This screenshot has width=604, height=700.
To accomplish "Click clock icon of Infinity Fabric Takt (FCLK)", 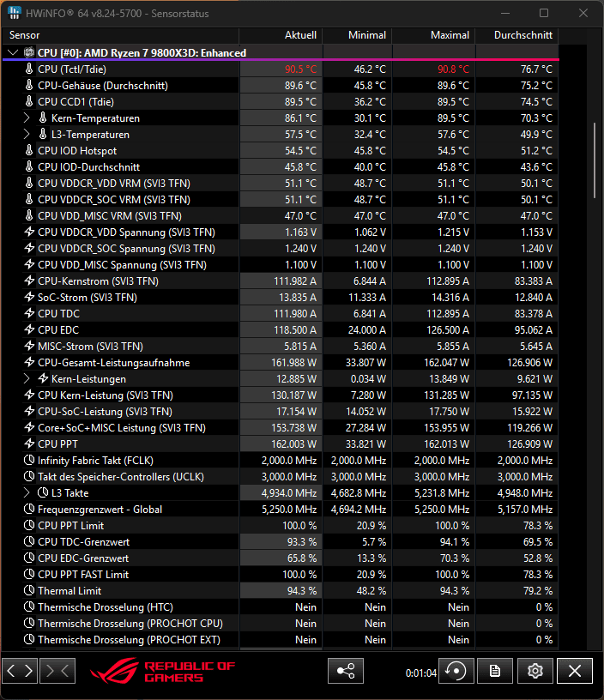I will point(29,460).
